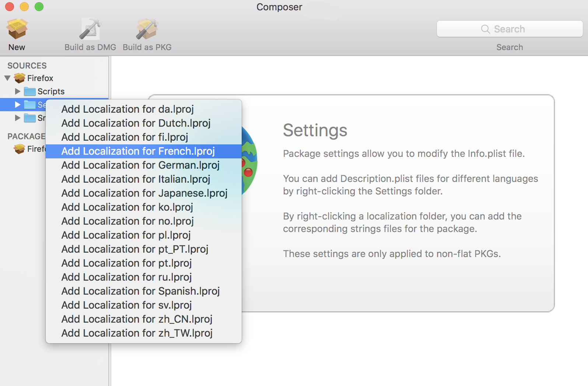The image size is (588, 386).
Task: Click the Scripts folder icon
Action: 29,91
